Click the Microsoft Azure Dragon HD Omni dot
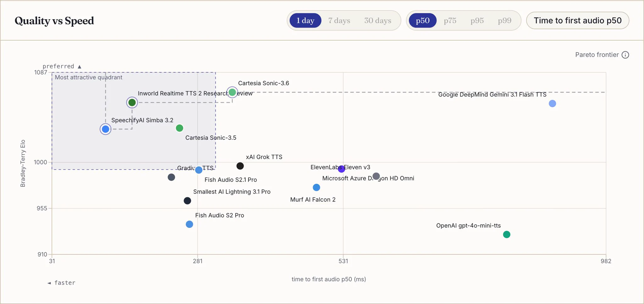Viewport: 644px width, 304px height. click(x=376, y=176)
